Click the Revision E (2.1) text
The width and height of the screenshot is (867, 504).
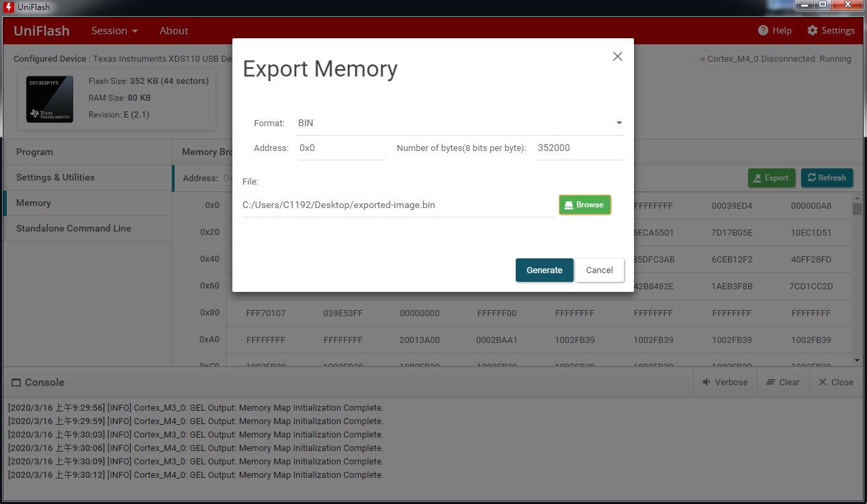(119, 115)
